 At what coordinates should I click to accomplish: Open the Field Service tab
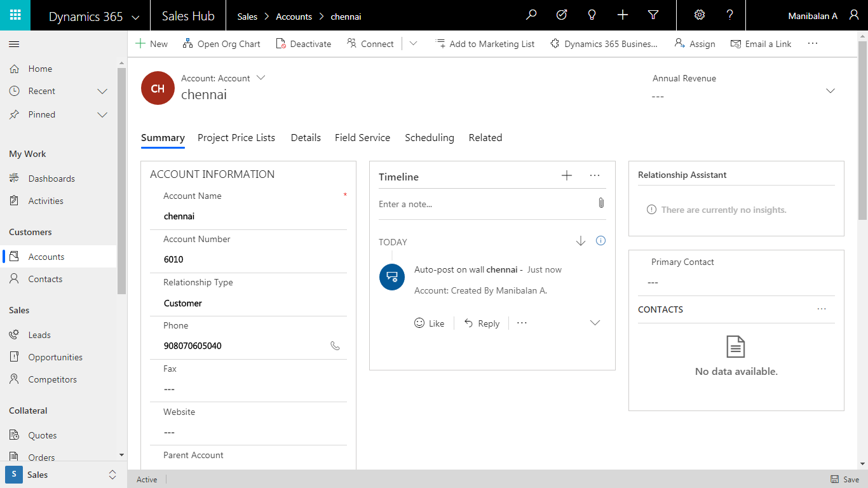(x=362, y=137)
